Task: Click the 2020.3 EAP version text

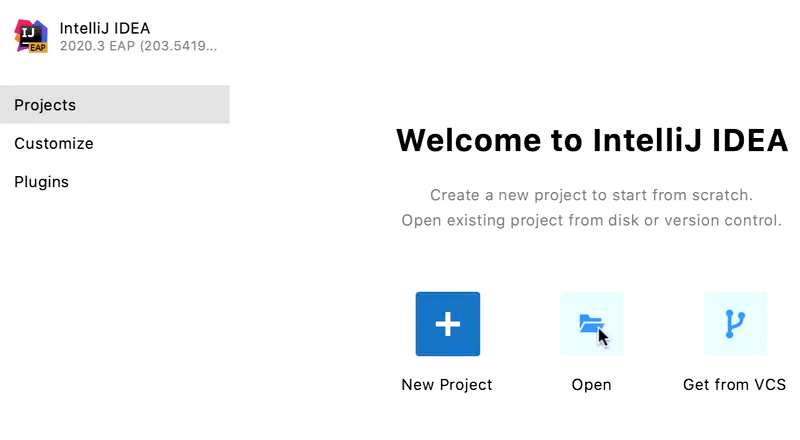Action: pos(96,46)
